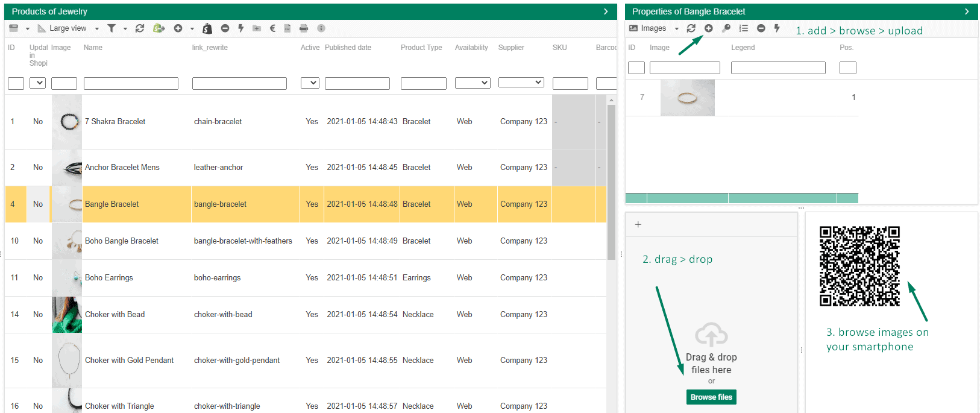Collapse the Products of Jewelry panel

coord(606,11)
